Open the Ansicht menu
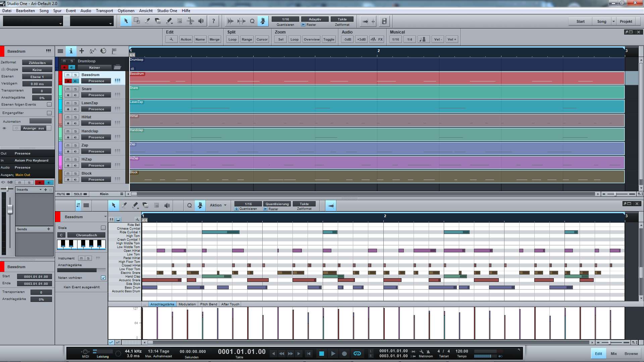Viewport: 644px width, 362px height. click(x=146, y=10)
